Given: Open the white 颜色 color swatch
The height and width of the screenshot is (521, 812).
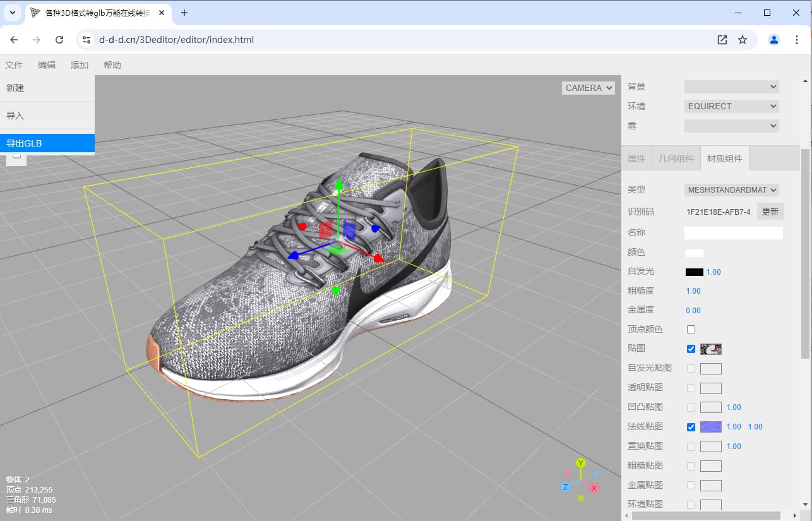Looking at the screenshot, I should 695,253.
